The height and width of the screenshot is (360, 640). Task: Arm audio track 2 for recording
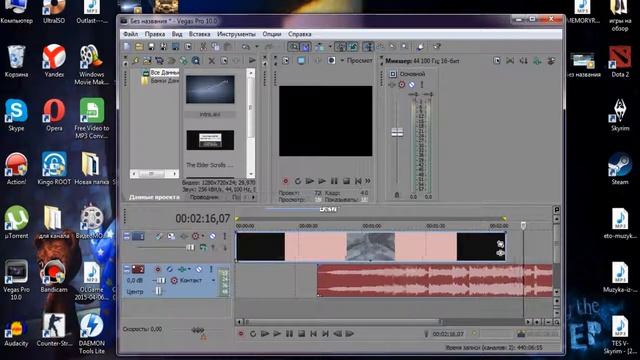(158, 269)
